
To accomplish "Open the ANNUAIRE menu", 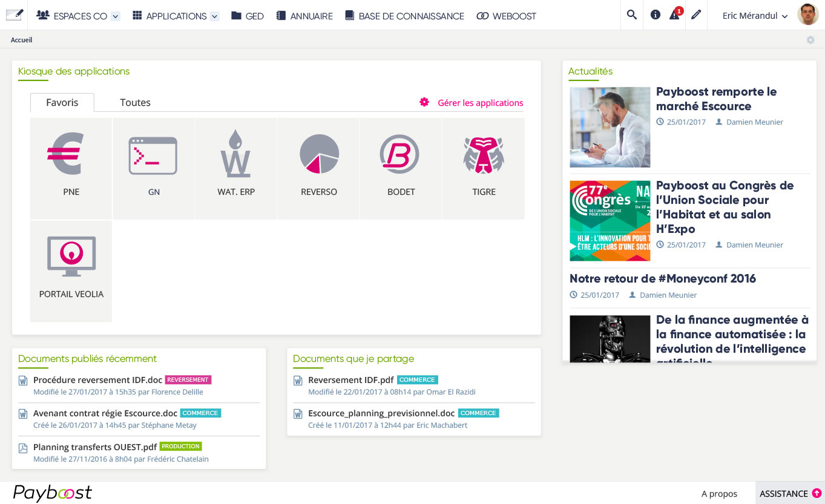I will [304, 16].
